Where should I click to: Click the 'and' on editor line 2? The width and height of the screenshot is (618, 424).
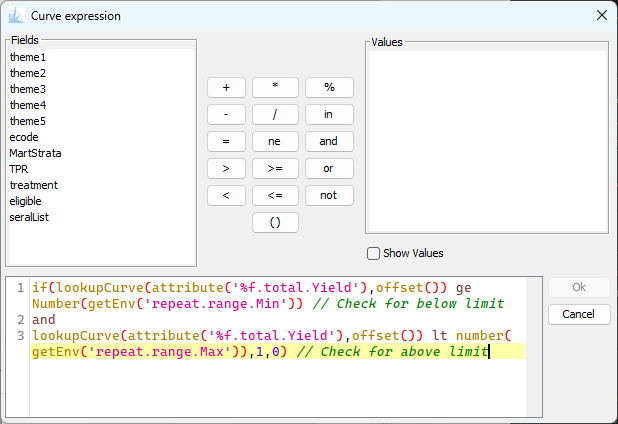(x=44, y=320)
